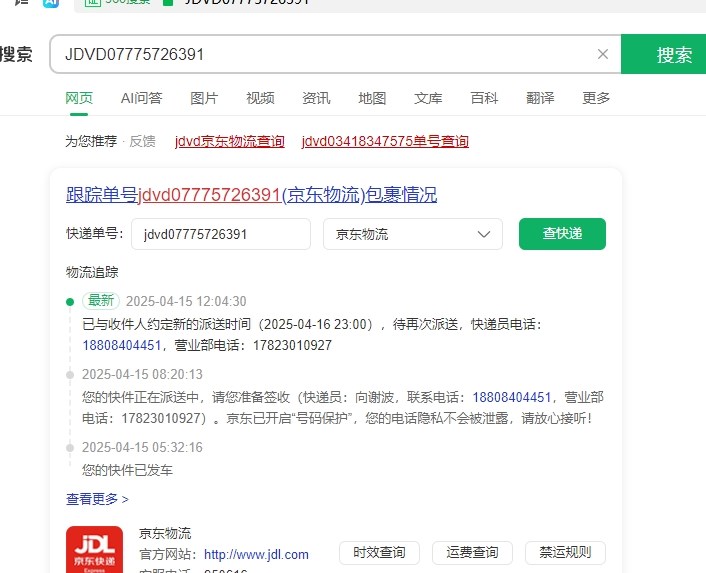Screen dimensions: 706x573
Task: Go to the 文库 tab
Action: tap(428, 98)
